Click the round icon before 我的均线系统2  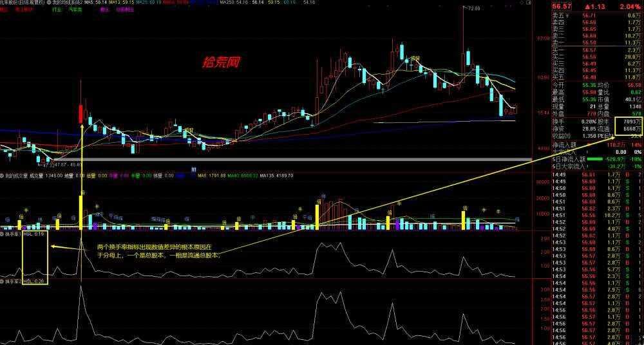[x=50, y=2]
